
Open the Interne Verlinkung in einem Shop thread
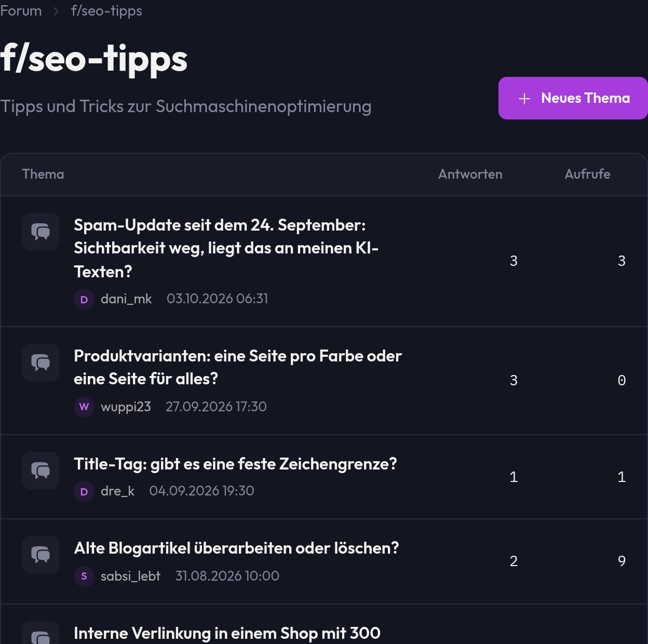227,633
